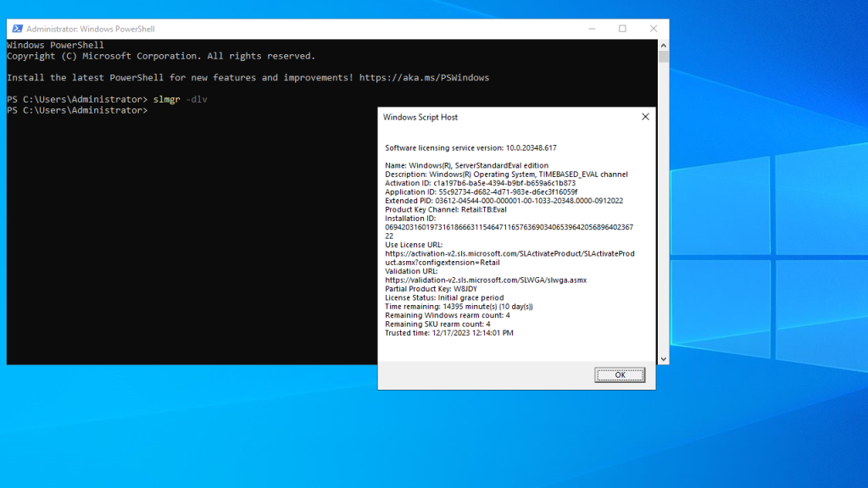
Task: Click the 'Use License URL:' label
Action: (x=414, y=245)
